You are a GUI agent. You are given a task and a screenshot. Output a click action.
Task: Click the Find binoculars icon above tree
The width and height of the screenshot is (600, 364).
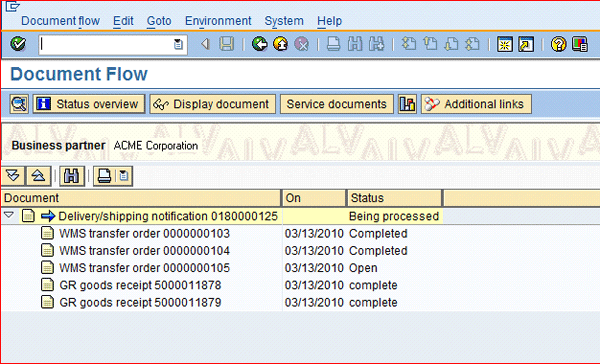click(72, 176)
